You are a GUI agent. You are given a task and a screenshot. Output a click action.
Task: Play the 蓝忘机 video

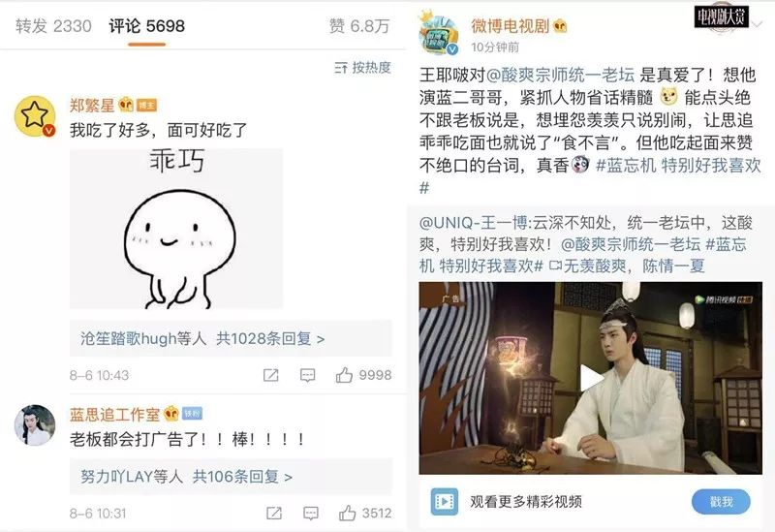[x=591, y=378]
